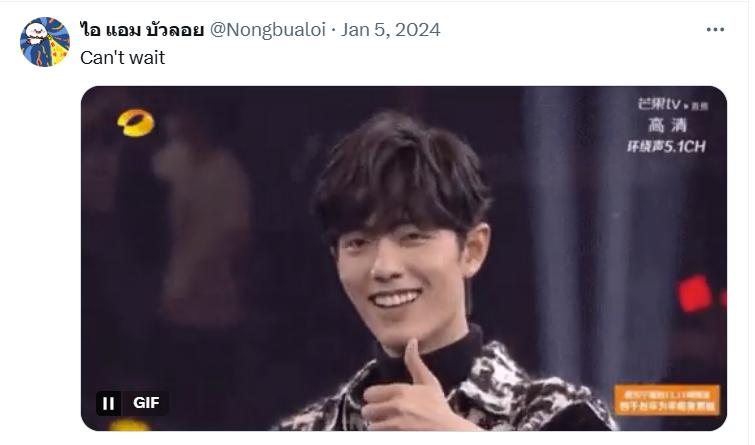
Task: Click the GIF label badge
Action: tap(146, 403)
